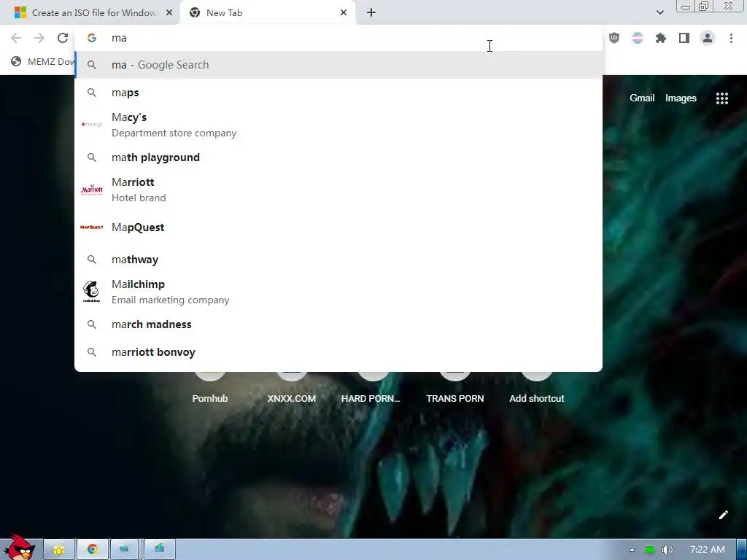Open the Angry Birds start button
The image size is (747, 560).
19,548
